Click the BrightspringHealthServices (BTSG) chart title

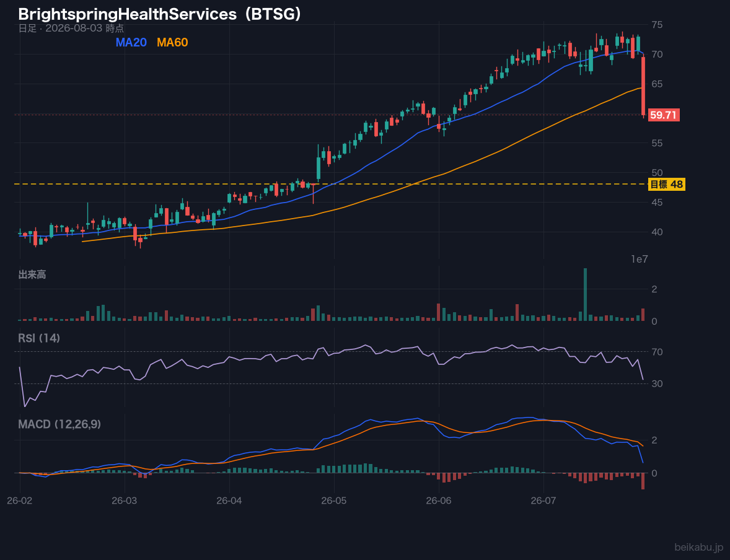160,14
